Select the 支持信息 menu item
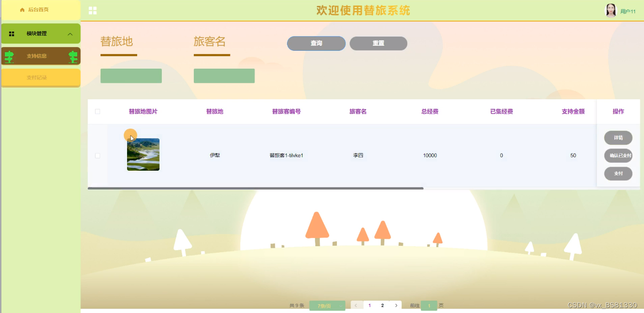 [x=41, y=56]
